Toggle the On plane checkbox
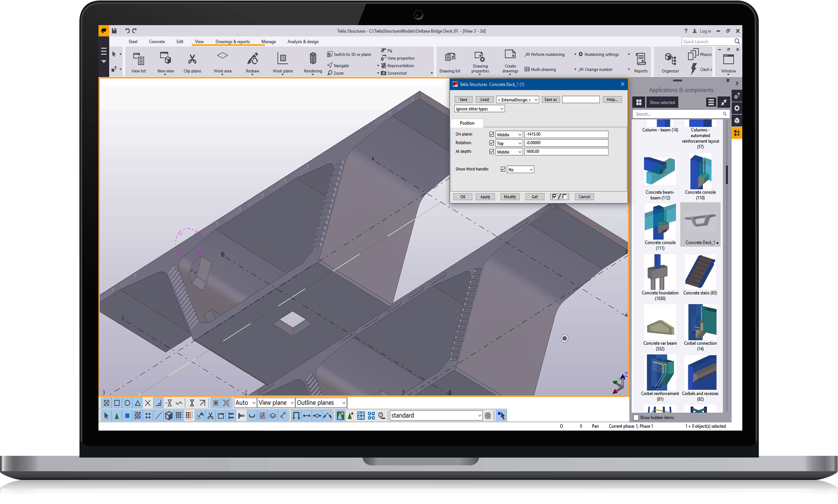The height and width of the screenshot is (504, 838). tap(492, 134)
